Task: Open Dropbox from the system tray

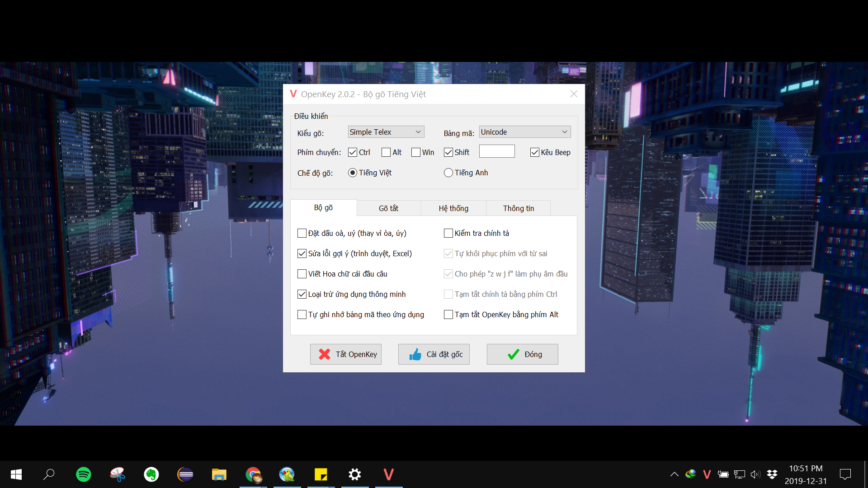Action: [x=772, y=474]
